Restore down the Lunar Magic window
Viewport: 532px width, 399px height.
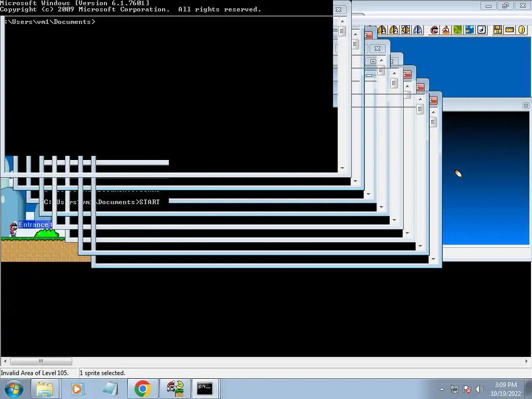tap(506, 6)
